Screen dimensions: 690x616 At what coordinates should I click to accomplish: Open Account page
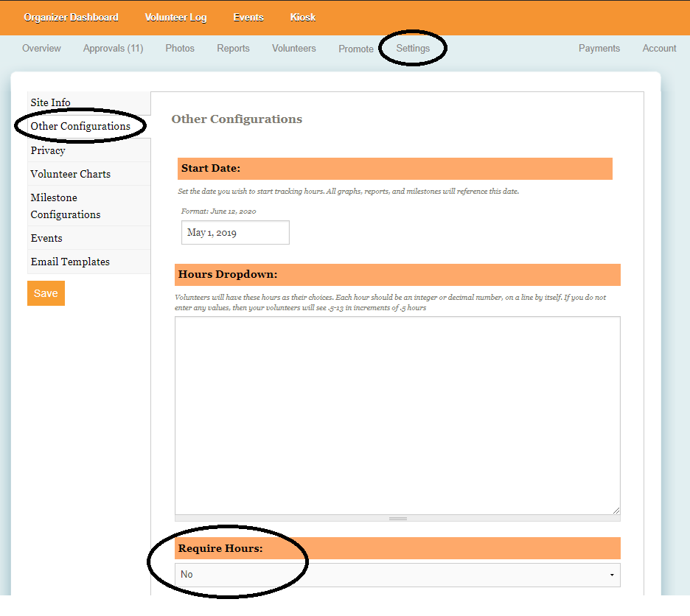659,48
